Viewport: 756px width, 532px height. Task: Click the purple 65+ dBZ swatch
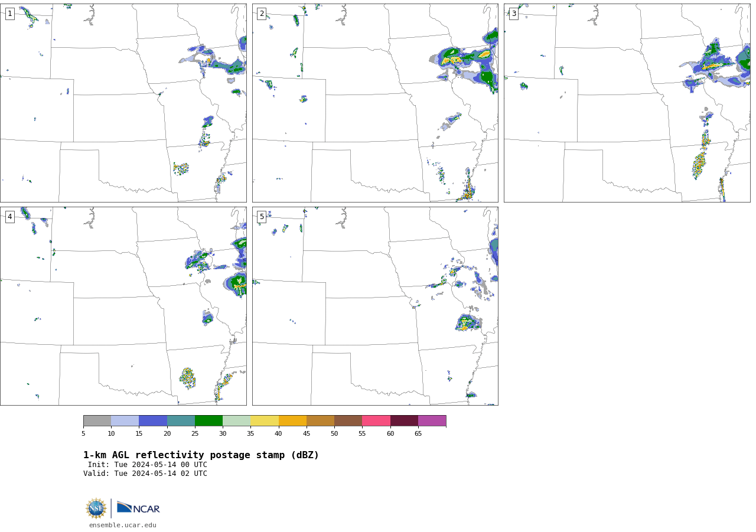pyautogui.click(x=432, y=420)
